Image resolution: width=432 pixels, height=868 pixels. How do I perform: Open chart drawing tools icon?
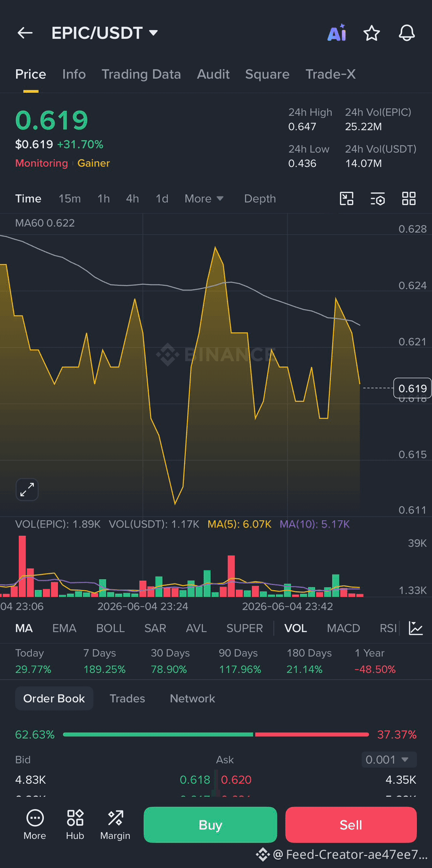(346, 199)
